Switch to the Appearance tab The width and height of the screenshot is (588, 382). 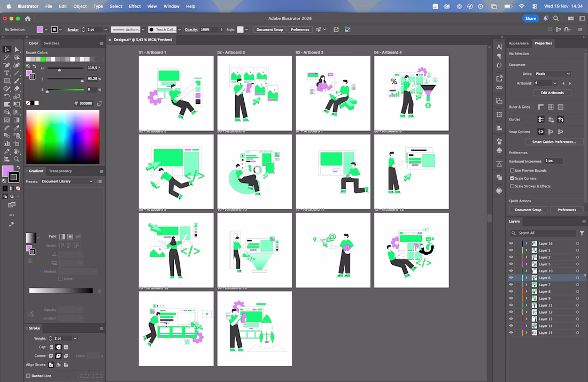point(519,43)
